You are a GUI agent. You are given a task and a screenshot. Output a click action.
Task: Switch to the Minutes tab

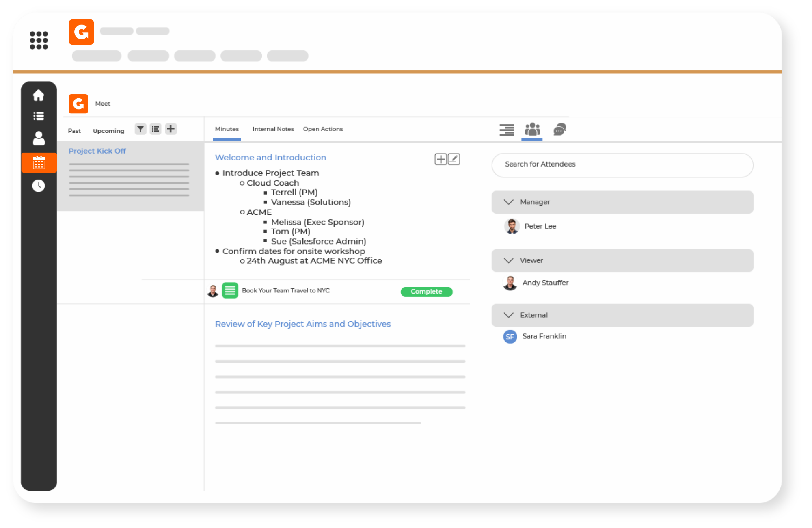(x=227, y=129)
